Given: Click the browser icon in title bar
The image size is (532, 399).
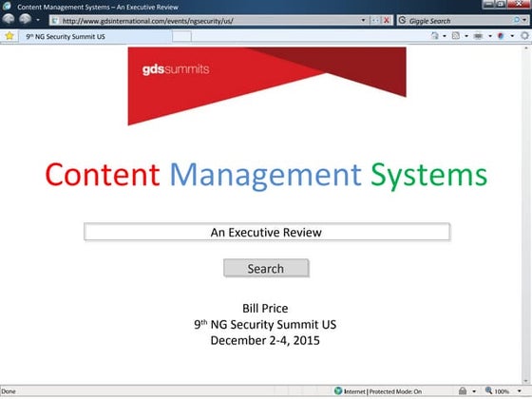Looking at the screenshot, I should 7,6.
